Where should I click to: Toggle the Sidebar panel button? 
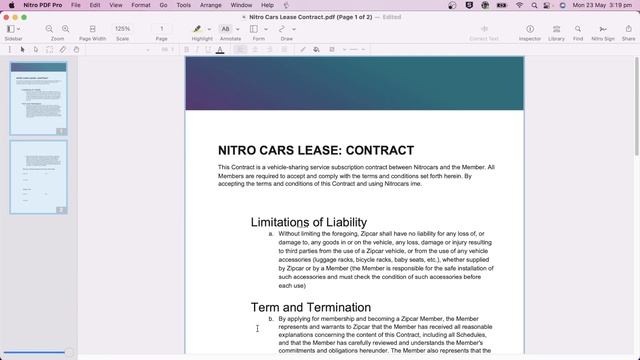tap(11, 29)
